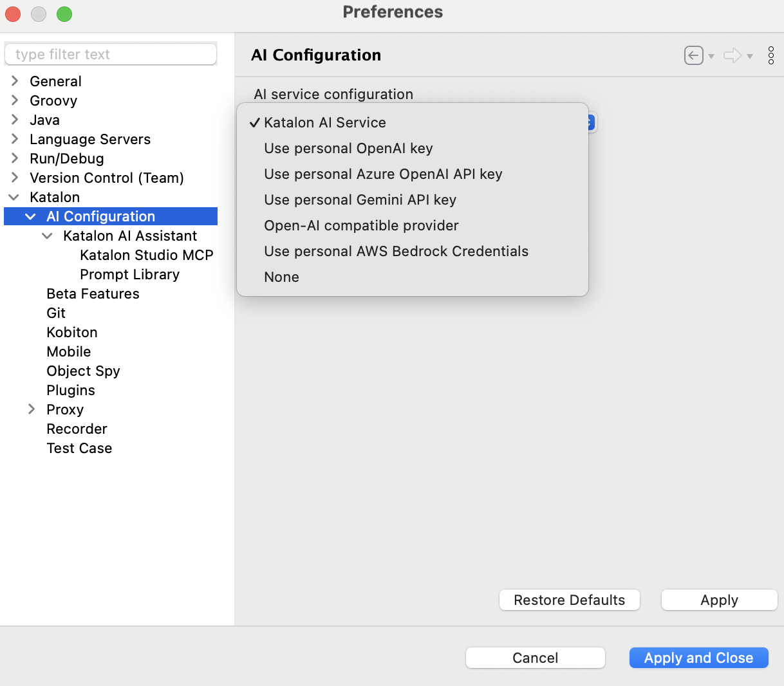Viewport: 784px width, 686px height.
Task: Open the back history dropdown arrow
Action: click(x=711, y=57)
